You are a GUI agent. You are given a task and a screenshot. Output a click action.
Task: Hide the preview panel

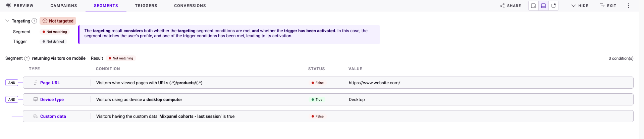coord(580,6)
